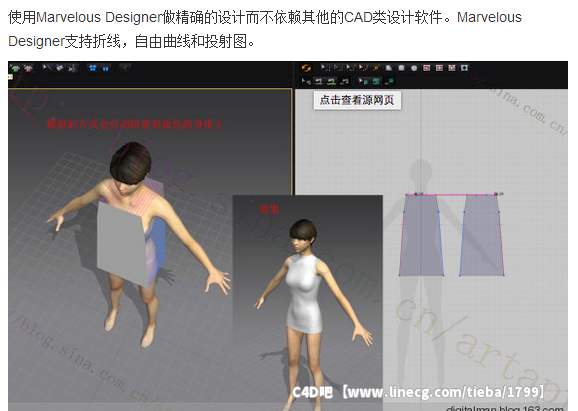Screen dimensions: 578x411
Task: Click the grey sewing icon without green underline
Action: (x=344, y=81)
